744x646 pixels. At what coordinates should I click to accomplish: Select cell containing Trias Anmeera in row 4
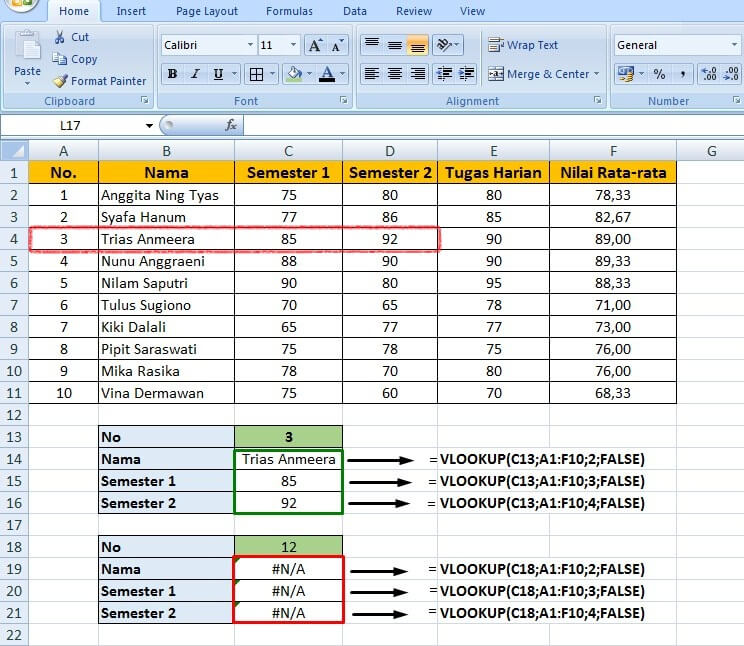[x=166, y=239]
